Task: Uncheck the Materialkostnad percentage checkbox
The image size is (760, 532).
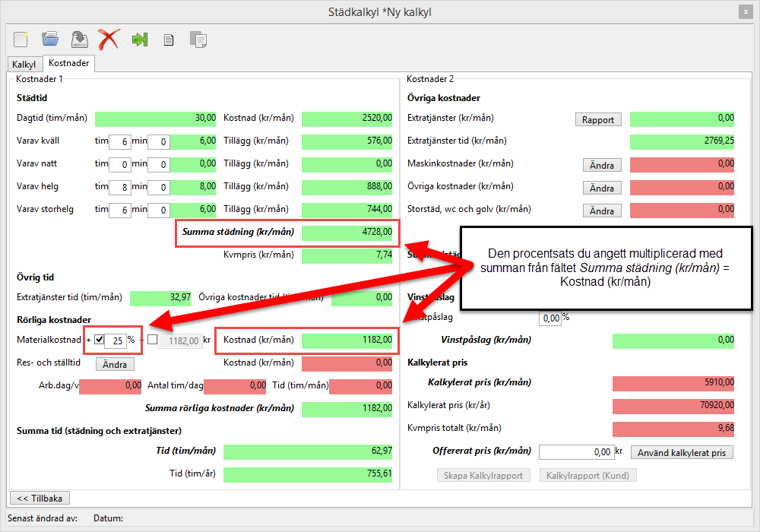Action: [x=99, y=340]
